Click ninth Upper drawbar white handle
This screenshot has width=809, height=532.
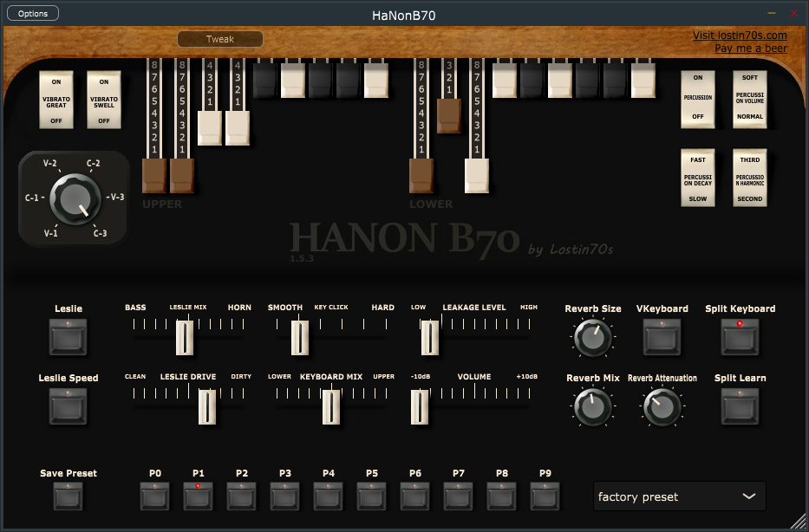[376, 81]
